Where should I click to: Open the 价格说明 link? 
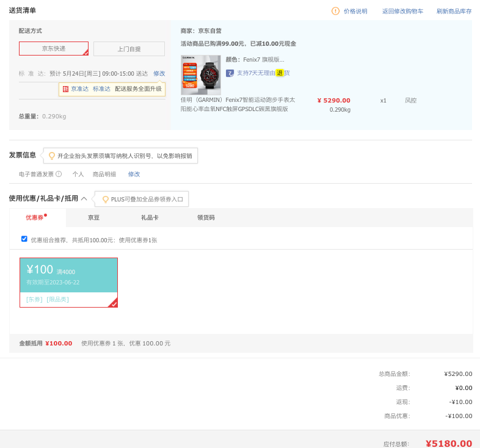pyautogui.click(x=355, y=12)
